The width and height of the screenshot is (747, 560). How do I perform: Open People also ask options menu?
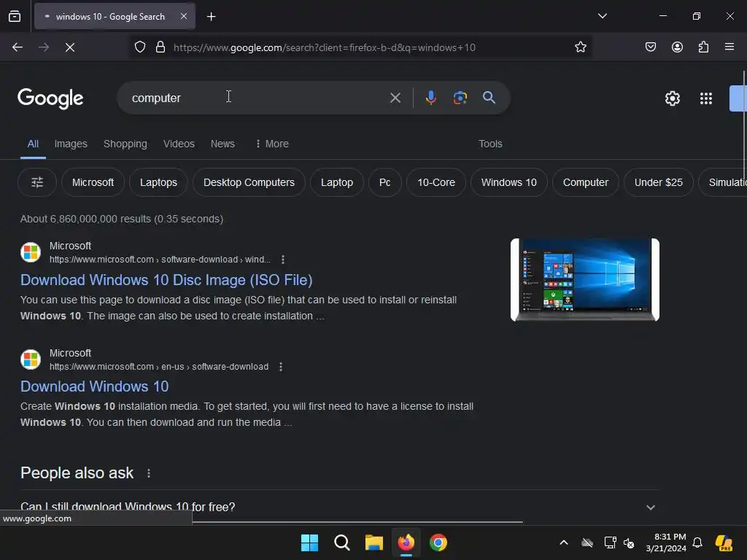[x=149, y=472]
